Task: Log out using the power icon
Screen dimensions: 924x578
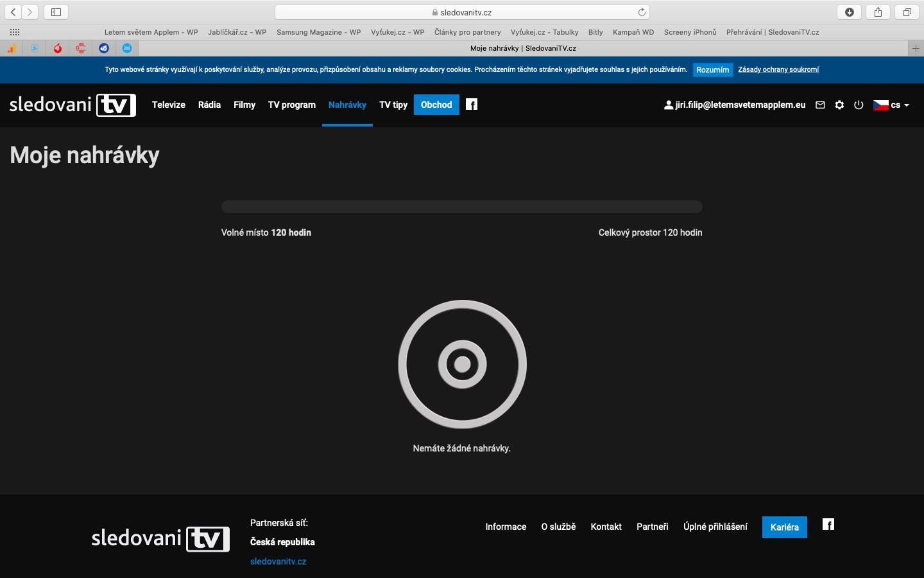Action: coord(859,105)
